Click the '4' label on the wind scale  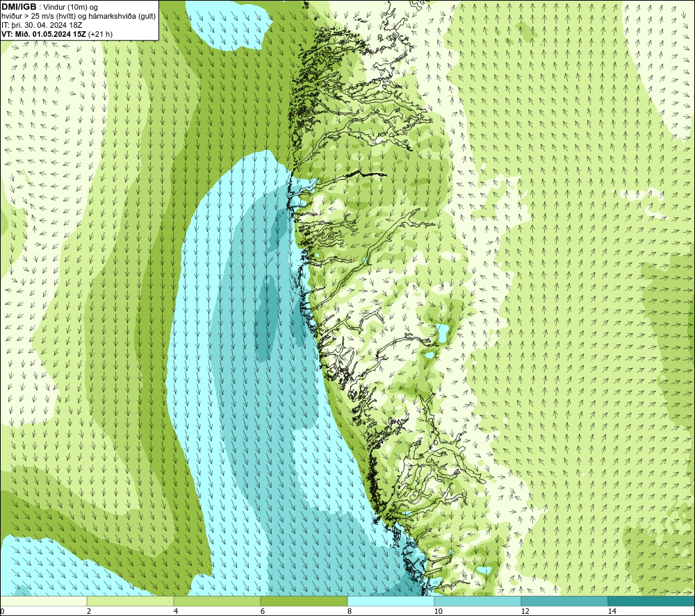(176, 611)
